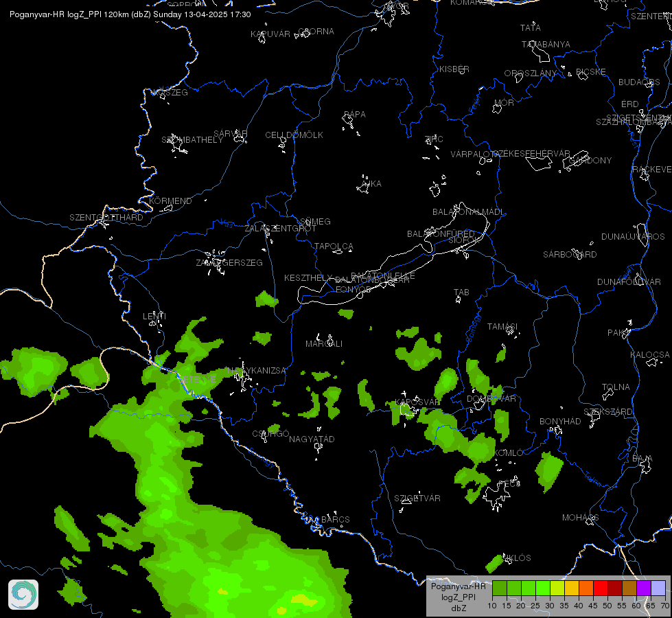Click the CSURGÓ city label
Image resolution: width=672 pixels, height=618 pixels.
(x=270, y=434)
